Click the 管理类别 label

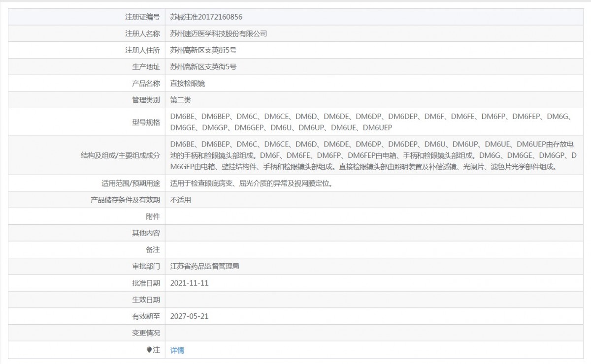click(x=146, y=100)
